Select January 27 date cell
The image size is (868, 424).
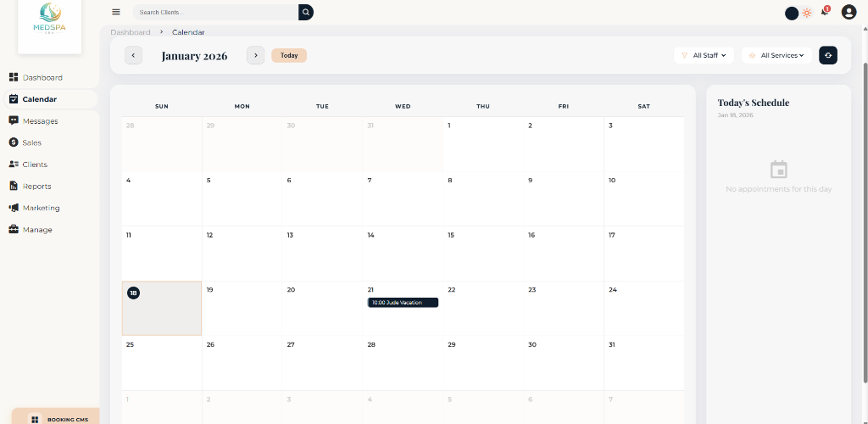pyautogui.click(x=323, y=363)
